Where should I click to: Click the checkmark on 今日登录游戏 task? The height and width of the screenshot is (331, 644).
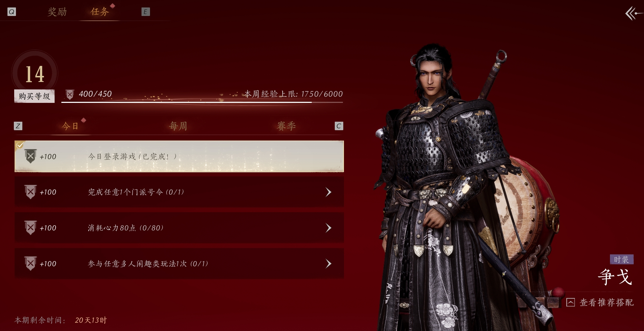click(x=20, y=145)
